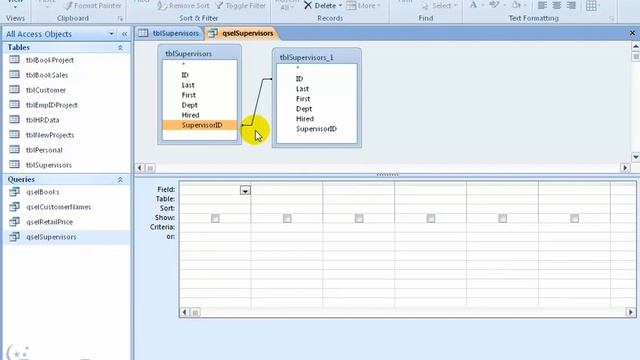Viewport: 640px width, 360px height.
Task: Toggle Show checkbox in sixth grid column
Action: [574, 218]
